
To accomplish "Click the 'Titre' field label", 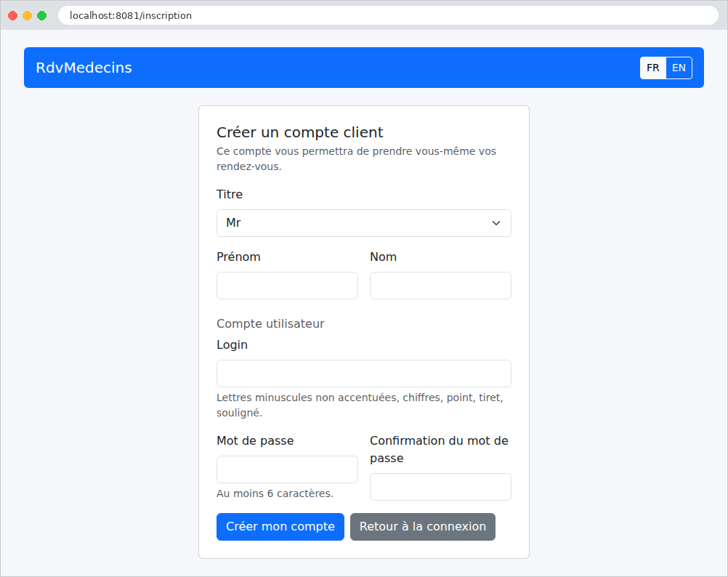I will point(230,194).
